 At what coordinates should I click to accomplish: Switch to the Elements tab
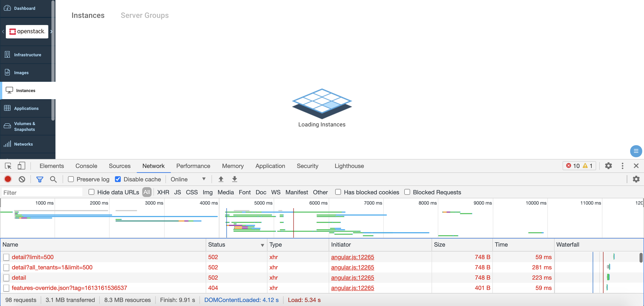point(52,166)
